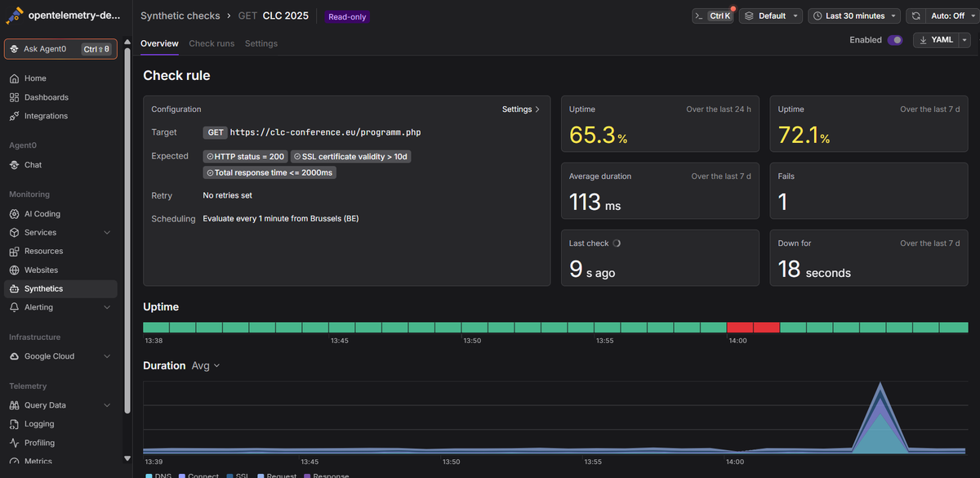
Task: Click the Integrations plug icon
Action: (15, 116)
